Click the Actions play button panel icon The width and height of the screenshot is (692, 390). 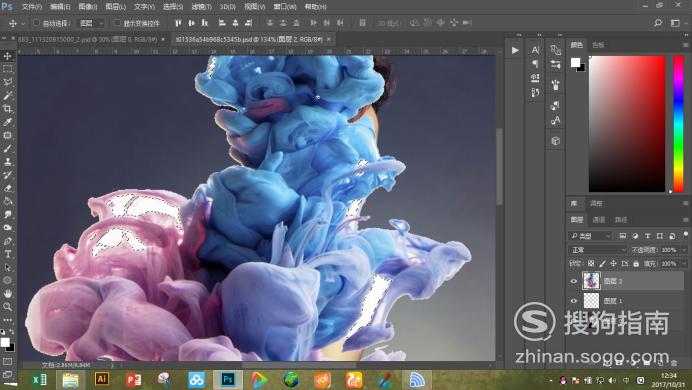[515, 50]
